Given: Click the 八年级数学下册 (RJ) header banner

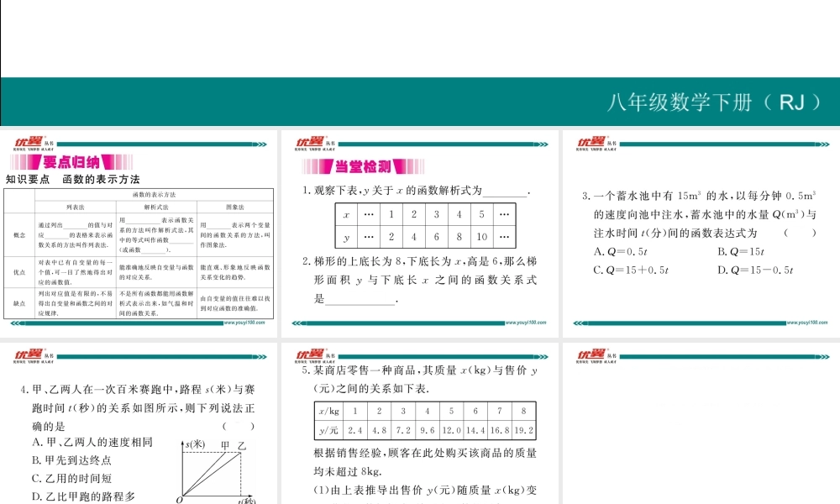Looking at the screenshot, I should [717, 102].
